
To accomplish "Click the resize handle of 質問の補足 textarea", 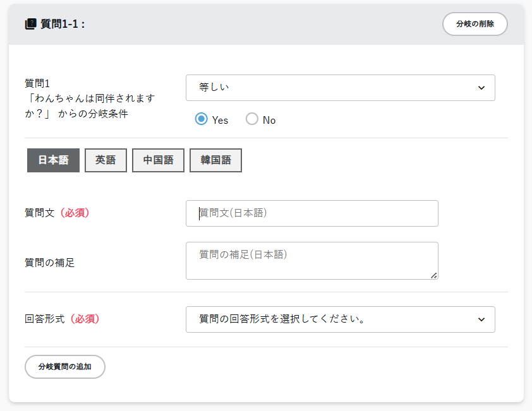I will (x=433, y=275).
